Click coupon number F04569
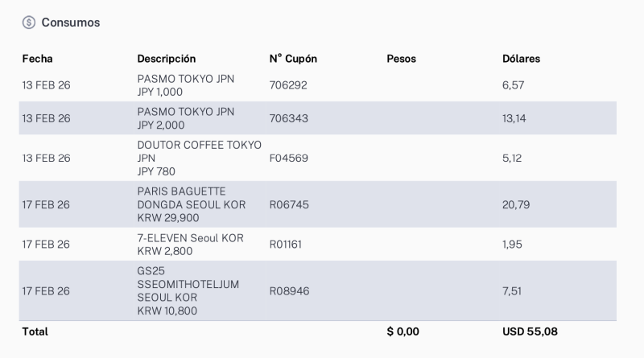The image size is (644, 358). pos(288,158)
